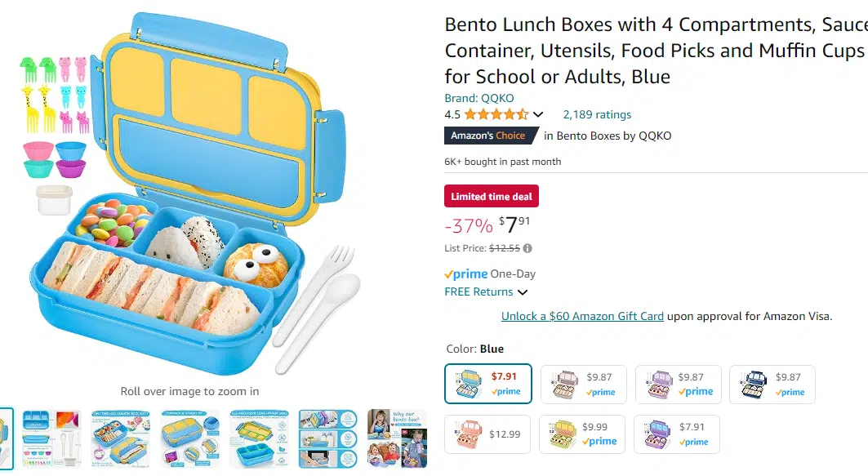
Task: Open the star rating breakdown chevron
Action: (538, 115)
